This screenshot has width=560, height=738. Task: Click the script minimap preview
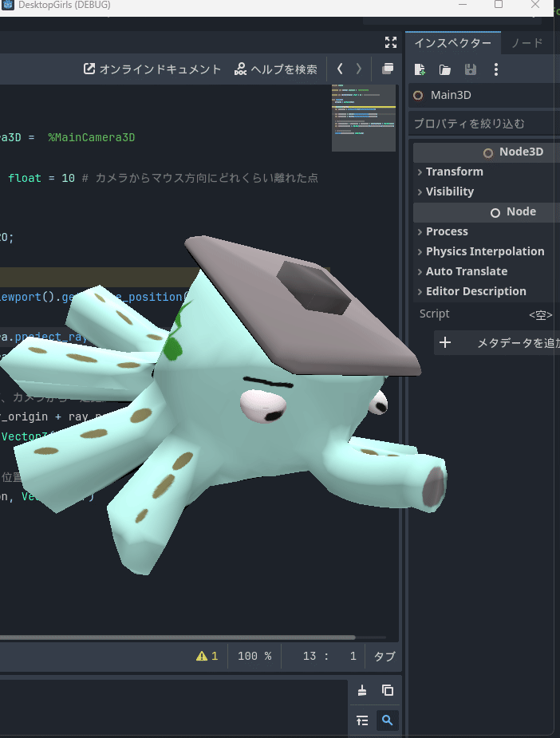[x=364, y=116]
